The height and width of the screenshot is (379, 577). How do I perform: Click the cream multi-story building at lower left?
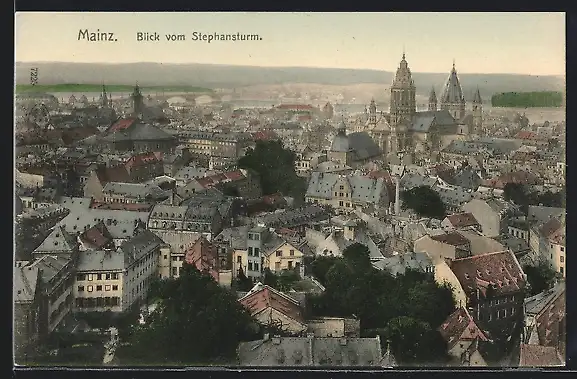point(99,283)
